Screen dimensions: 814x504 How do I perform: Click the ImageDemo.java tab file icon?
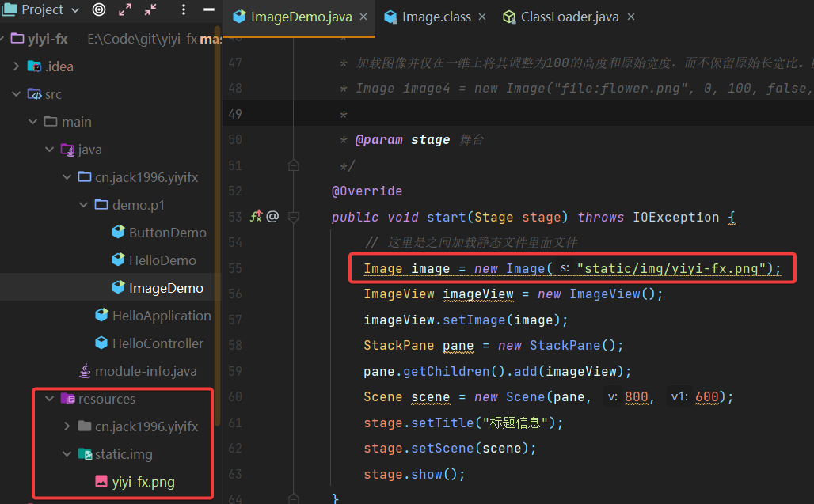[x=239, y=17]
